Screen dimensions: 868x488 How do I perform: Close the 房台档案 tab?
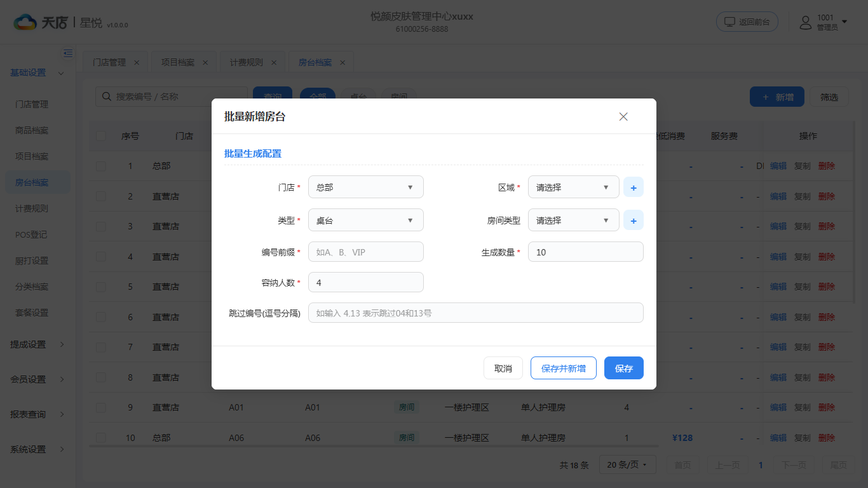(342, 62)
